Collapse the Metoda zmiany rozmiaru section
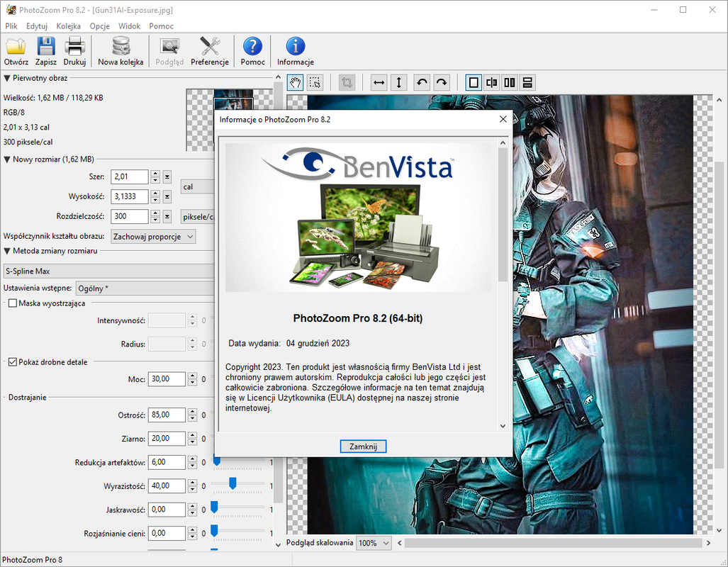The image size is (728, 567). pyautogui.click(x=7, y=251)
